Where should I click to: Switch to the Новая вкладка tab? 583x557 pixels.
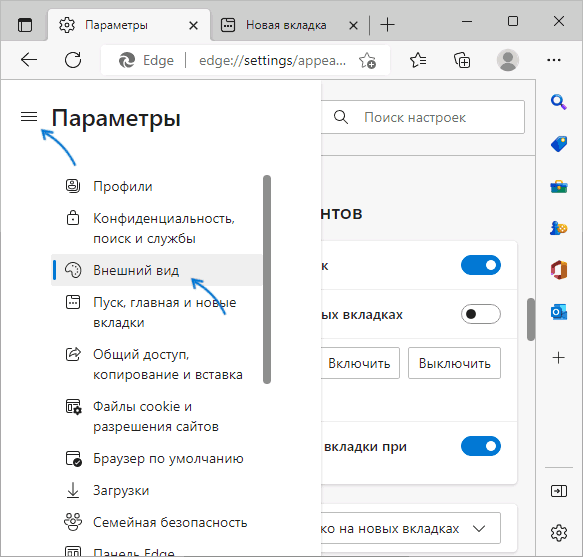[x=286, y=25]
